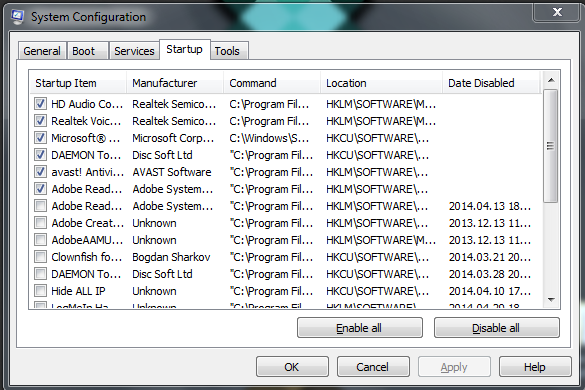This screenshot has height=390, width=585.
Task: Enable the DAEMON To... item disabled 2014.03.28
Action: [x=40, y=274]
